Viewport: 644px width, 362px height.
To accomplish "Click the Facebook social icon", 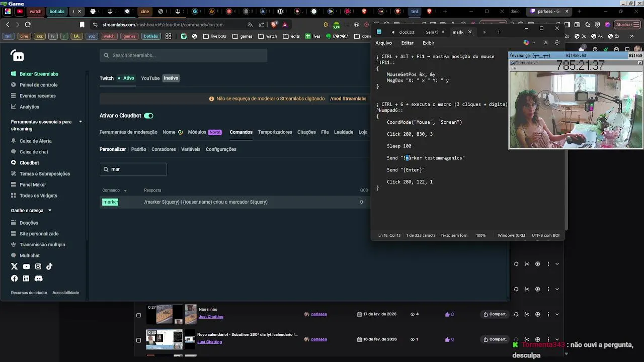I will point(14,279).
